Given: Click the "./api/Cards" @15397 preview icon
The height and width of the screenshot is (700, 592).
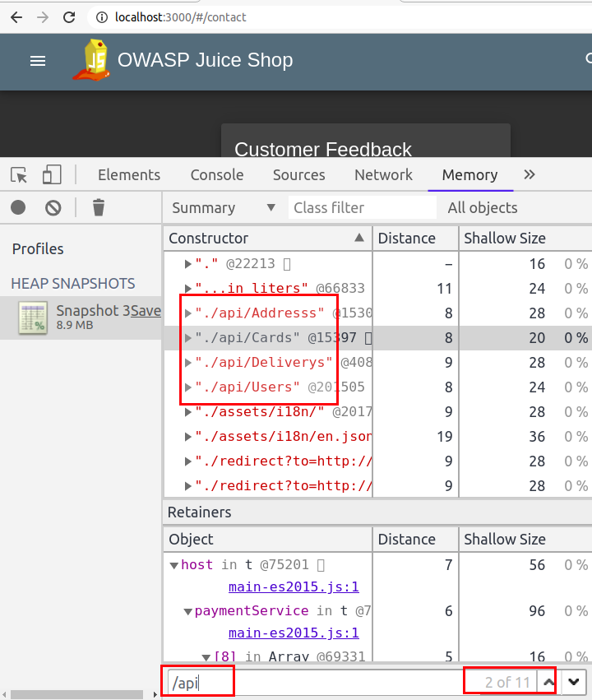Looking at the screenshot, I should [x=368, y=338].
